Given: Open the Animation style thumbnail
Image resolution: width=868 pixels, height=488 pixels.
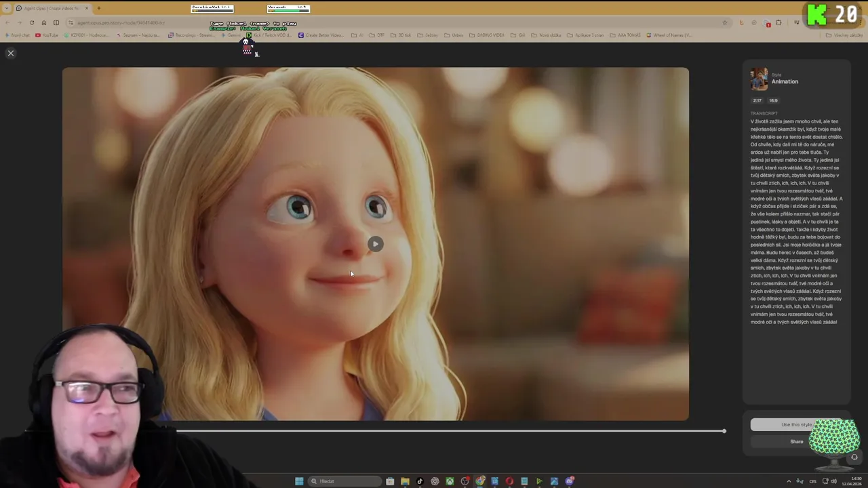Looking at the screenshot, I should [x=759, y=79].
